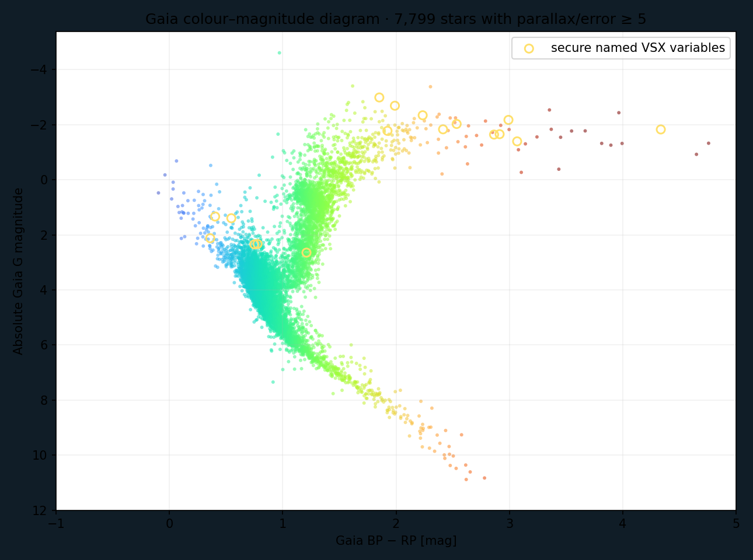Screen dimensions: 753x560
Task: Click the isolated green star at the plot top
Action: (x=279, y=52)
